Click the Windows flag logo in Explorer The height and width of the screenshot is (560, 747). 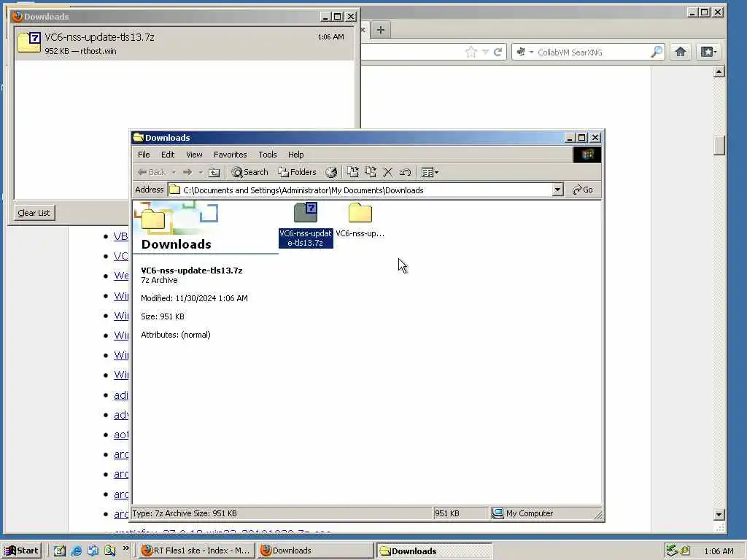587,155
